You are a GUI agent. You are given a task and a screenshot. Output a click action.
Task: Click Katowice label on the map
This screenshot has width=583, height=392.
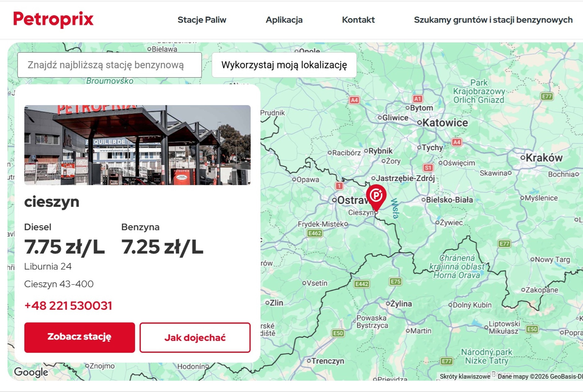445,123
